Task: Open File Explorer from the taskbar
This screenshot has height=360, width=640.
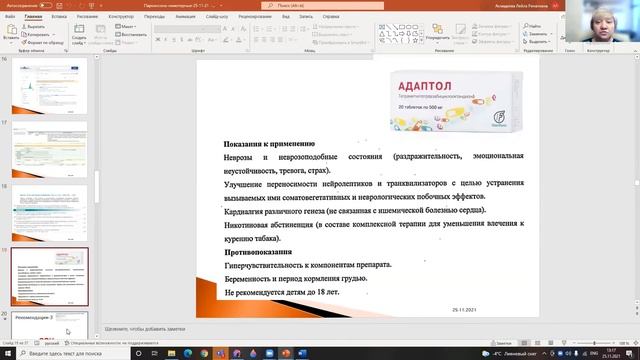Action: click(171, 353)
